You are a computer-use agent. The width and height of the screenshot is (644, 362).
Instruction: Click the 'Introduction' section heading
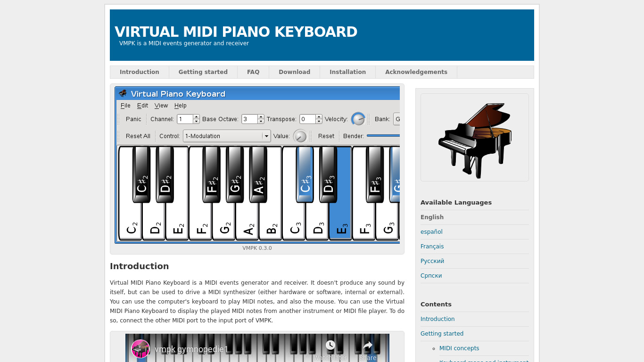pos(139,266)
